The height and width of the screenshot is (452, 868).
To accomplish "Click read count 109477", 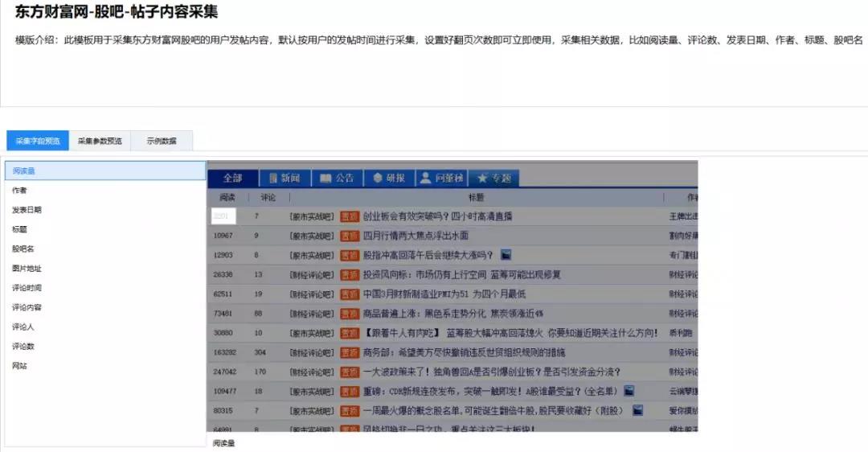I will pyautogui.click(x=225, y=391).
